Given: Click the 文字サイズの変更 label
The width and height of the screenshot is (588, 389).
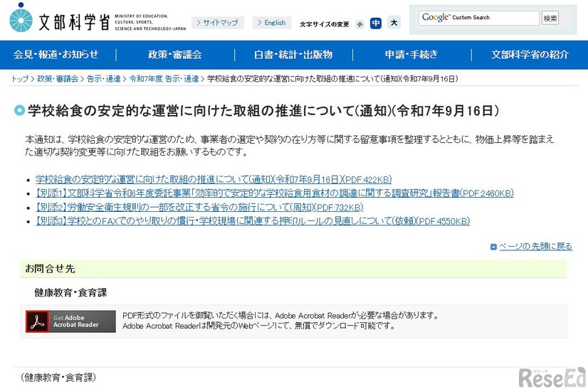Looking at the screenshot, I should click(x=324, y=24).
